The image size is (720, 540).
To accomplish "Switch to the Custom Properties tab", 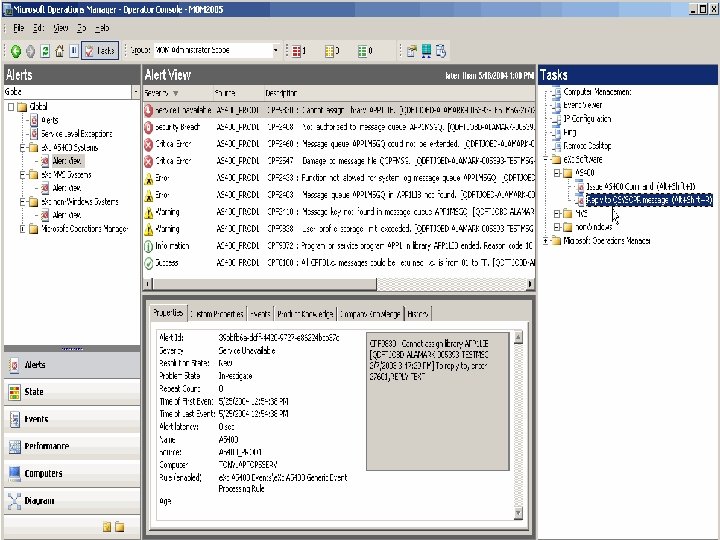I will [x=217, y=314].
